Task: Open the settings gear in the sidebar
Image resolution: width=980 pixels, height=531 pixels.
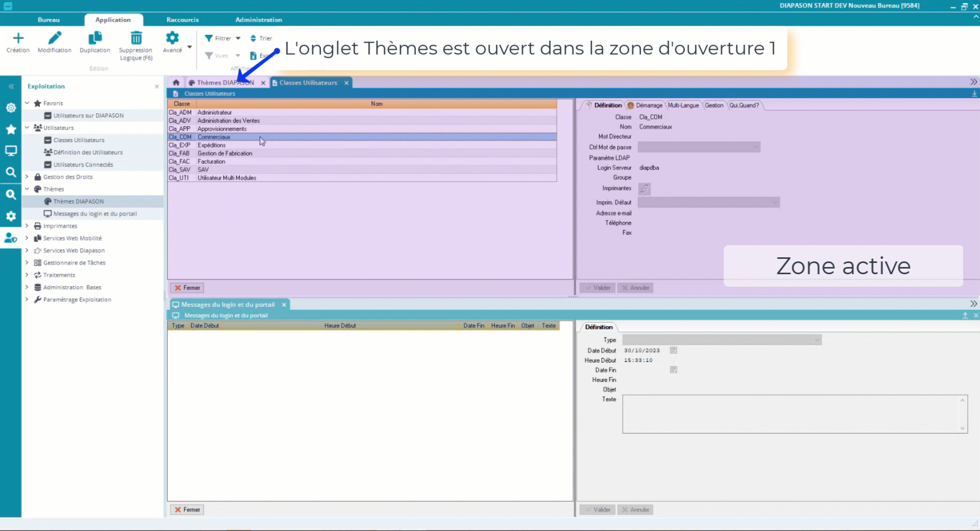Action: [x=11, y=216]
